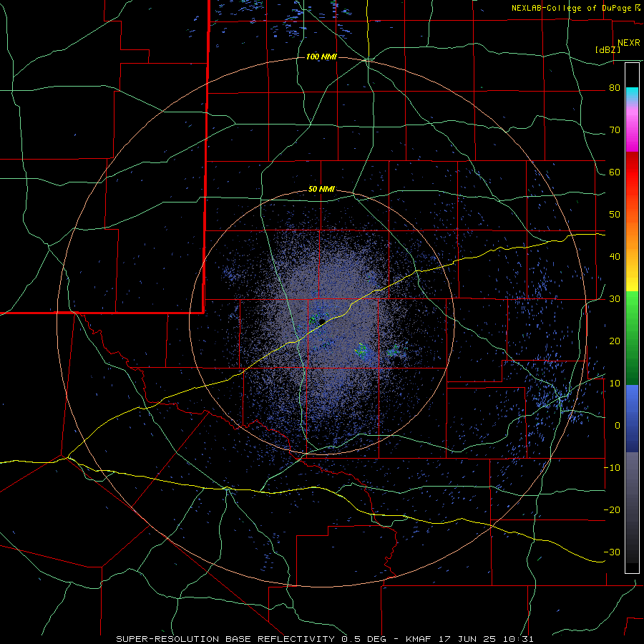The height and width of the screenshot is (644, 644).
Task: Click the -30 dBZ scale value
Action: click(x=612, y=552)
